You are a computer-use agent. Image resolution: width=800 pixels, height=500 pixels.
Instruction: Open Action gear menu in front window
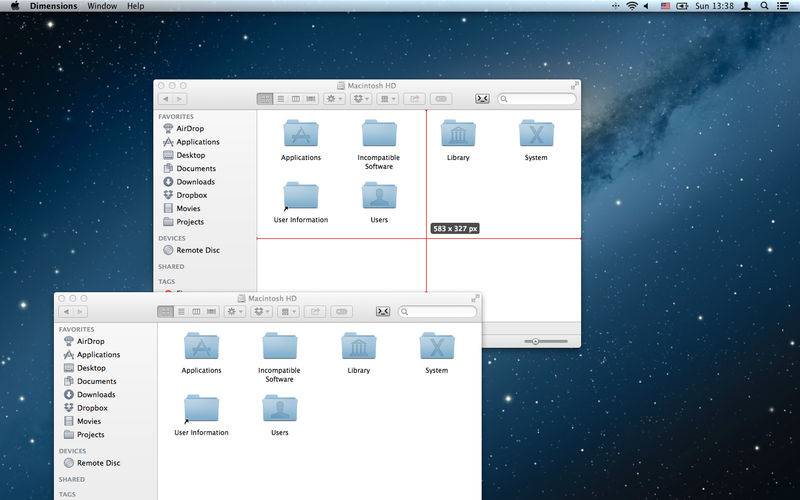[x=235, y=312]
